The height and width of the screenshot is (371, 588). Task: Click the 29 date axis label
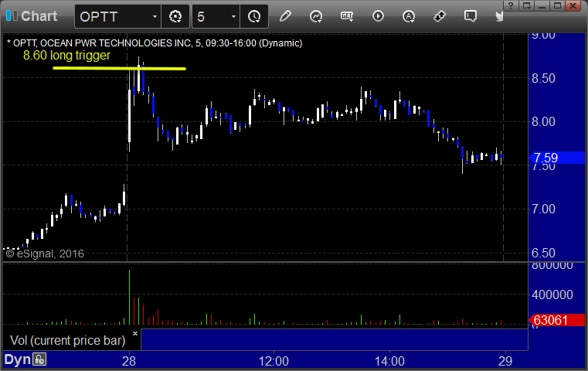[x=505, y=361]
